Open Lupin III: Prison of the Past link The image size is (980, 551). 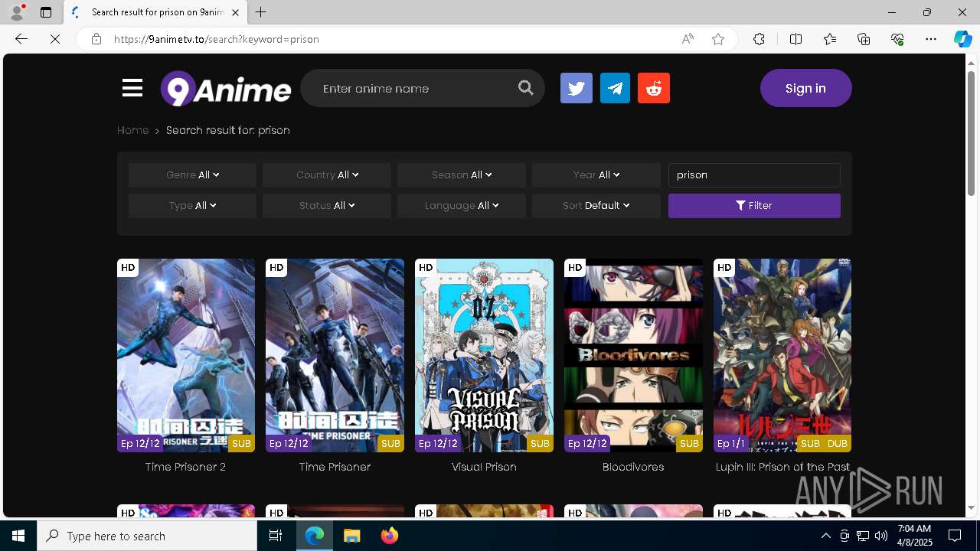tap(782, 467)
